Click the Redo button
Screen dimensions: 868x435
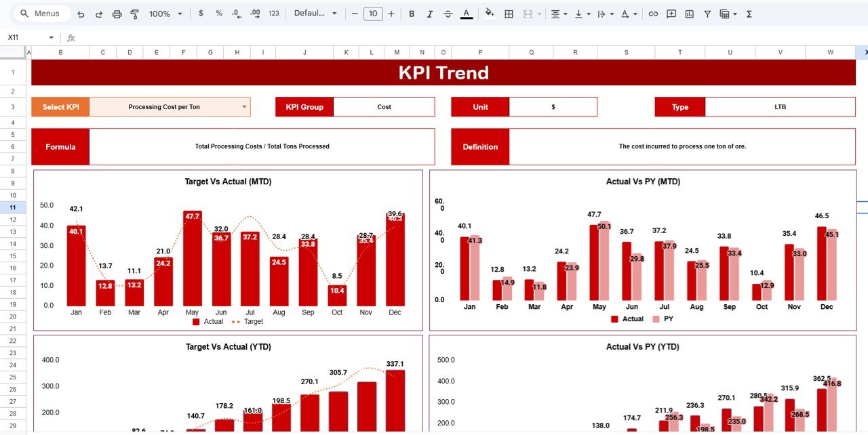98,14
